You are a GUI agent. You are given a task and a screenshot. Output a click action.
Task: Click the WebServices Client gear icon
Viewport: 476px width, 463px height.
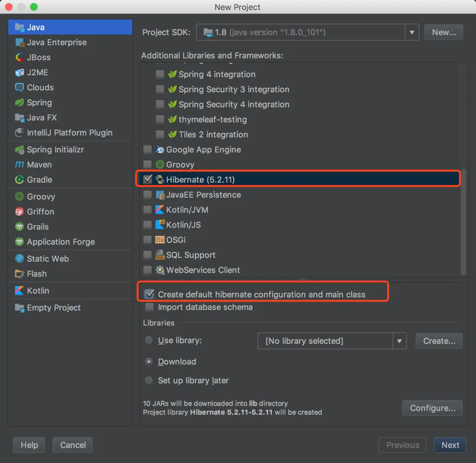(160, 270)
